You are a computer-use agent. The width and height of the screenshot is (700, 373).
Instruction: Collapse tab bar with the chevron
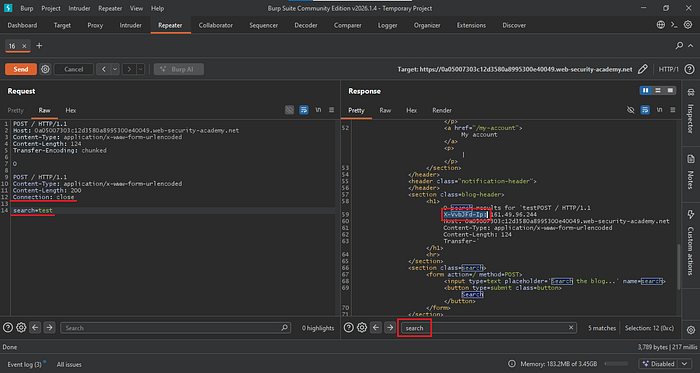coord(690,46)
